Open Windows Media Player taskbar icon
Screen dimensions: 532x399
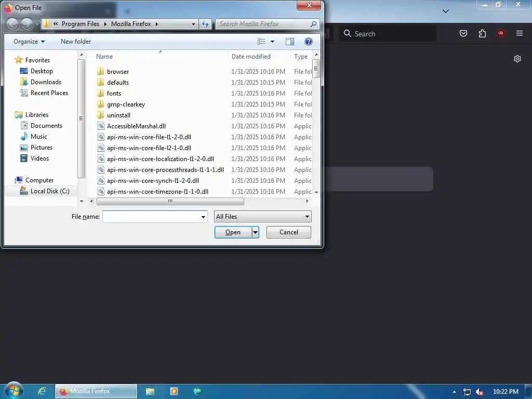pyautogui.click(x=174, y=391)
